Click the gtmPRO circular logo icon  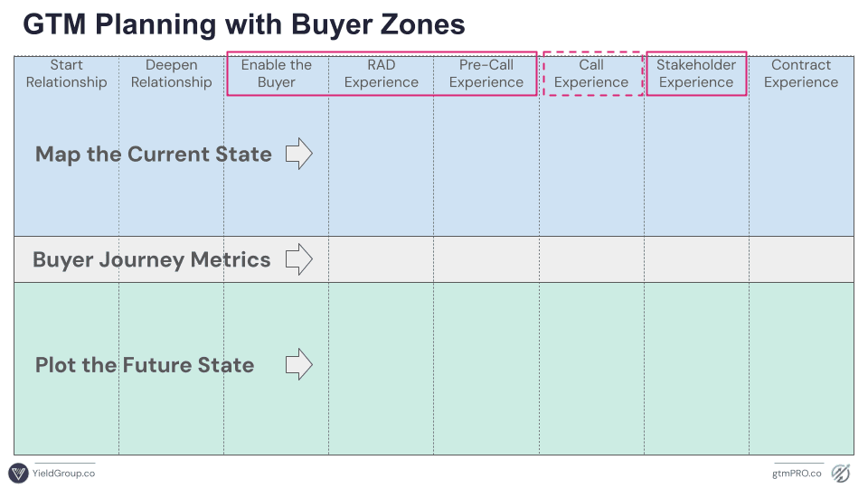[x=841, y=473]
